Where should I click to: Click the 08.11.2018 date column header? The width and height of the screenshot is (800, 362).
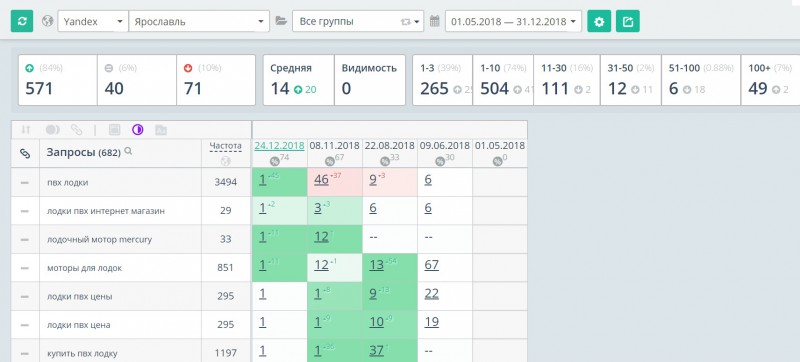[x=335, y=146]
